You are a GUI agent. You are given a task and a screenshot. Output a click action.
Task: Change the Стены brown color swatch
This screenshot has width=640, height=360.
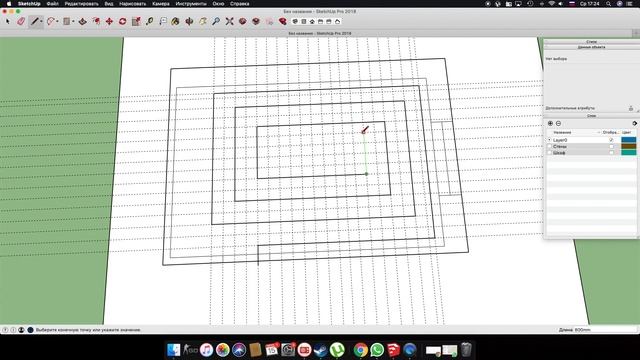pos(629,146)
